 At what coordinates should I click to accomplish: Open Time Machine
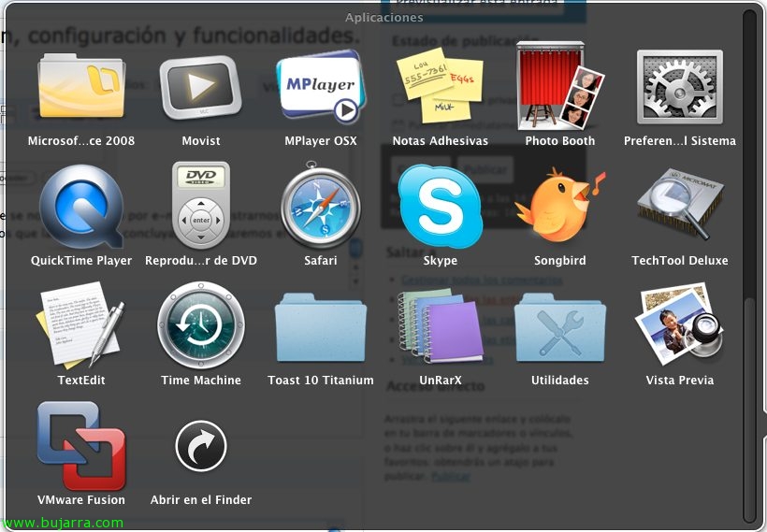pos(201,327)
